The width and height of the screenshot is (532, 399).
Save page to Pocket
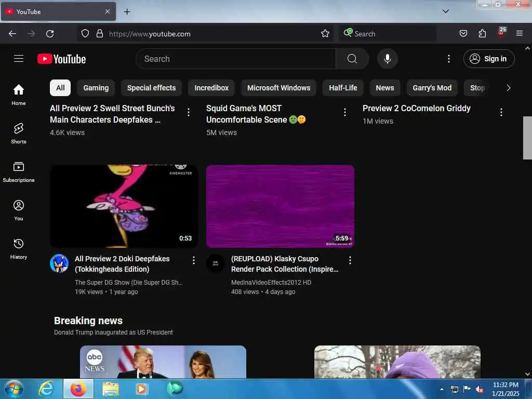click(463, 34)
